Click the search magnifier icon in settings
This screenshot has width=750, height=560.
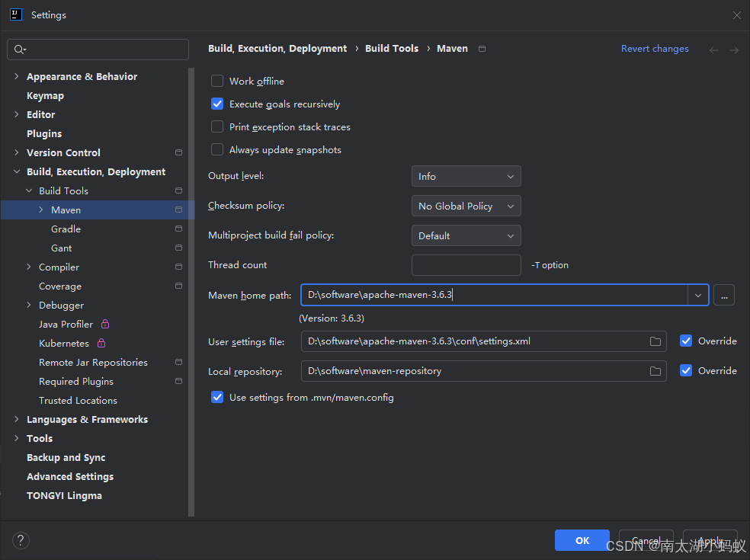pos(20,50)
